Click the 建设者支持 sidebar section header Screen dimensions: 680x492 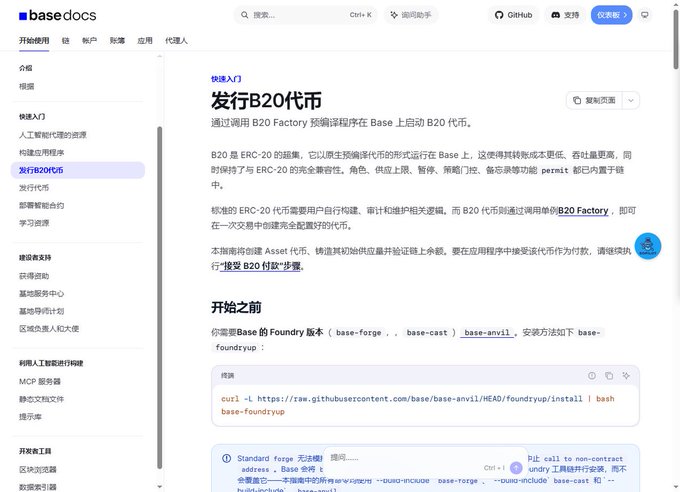click(35, 258)
